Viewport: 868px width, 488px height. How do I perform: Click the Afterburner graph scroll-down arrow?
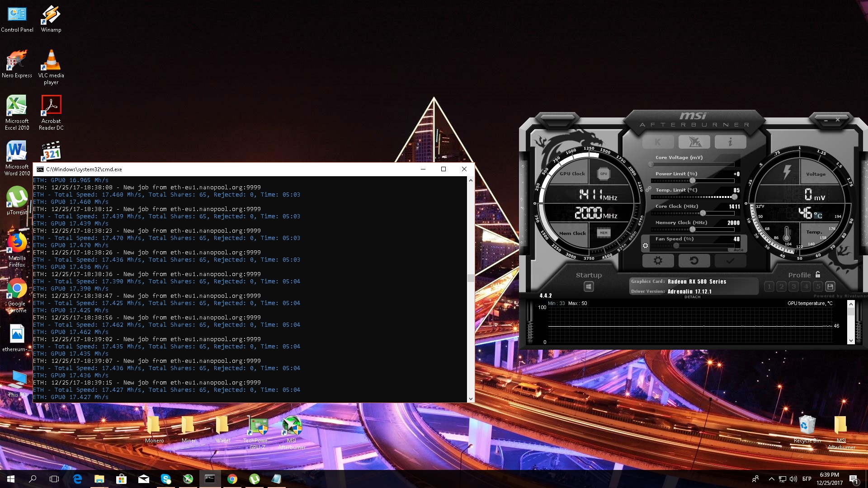click(851, 341)
